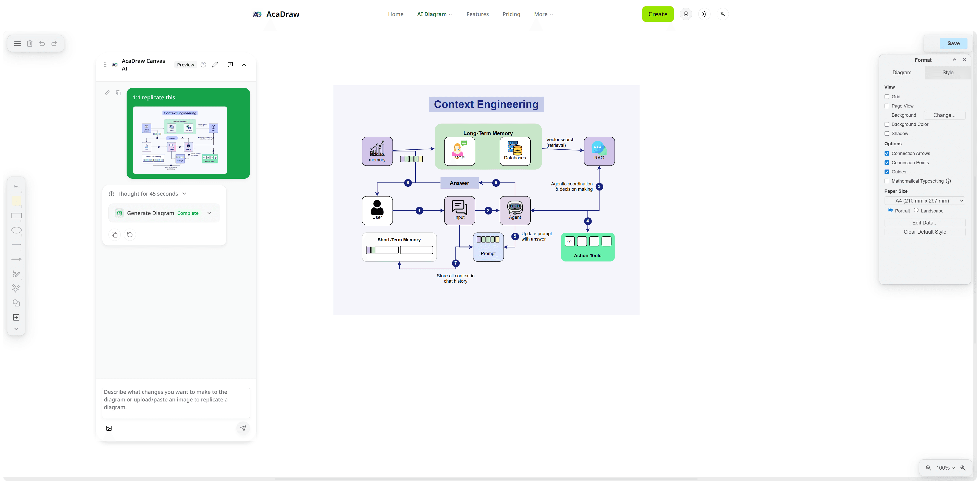Expand the 'Thought for 45 seconds' section
Screen dimensions: 980x487
click(185, 193)
